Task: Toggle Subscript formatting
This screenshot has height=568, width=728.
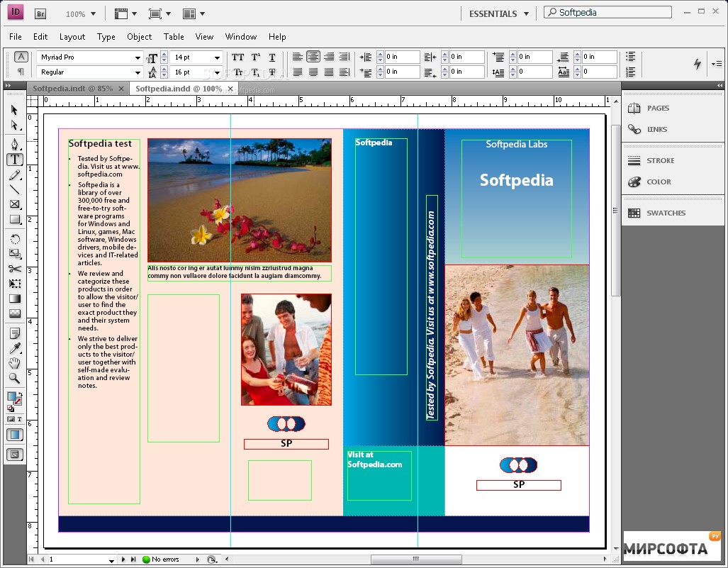Action: pyautogui.click(x=255, y=72)
